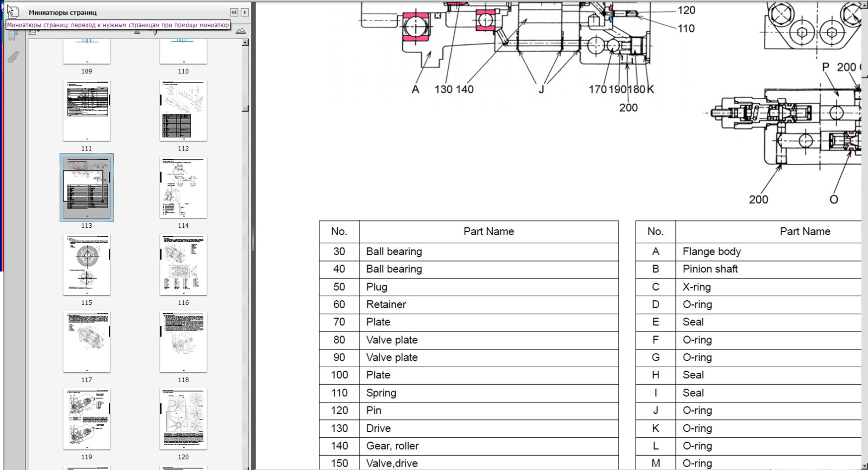Reduce thumbnail size with small mountain icon
Image resolution: width=868 pixels, height=470 pixels.
click(137, 32)
